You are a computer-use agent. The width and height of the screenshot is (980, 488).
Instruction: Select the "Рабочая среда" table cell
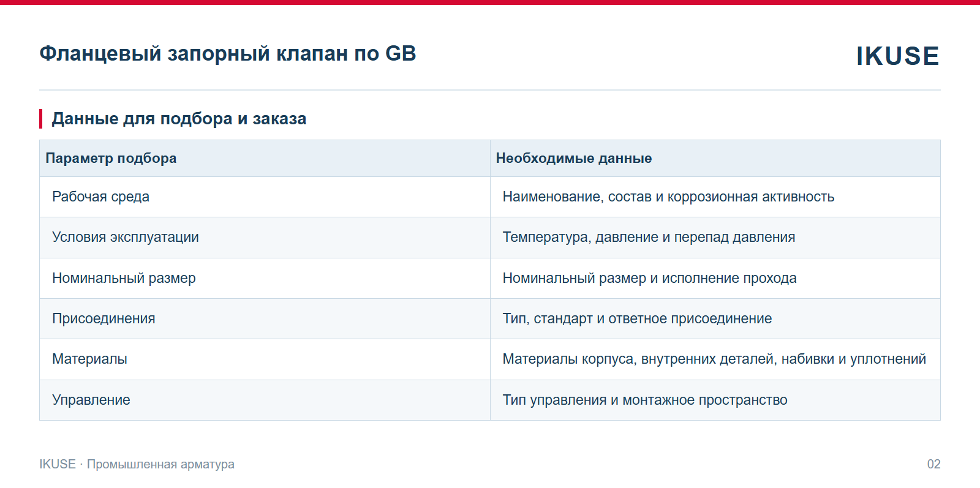click(265, 197)
